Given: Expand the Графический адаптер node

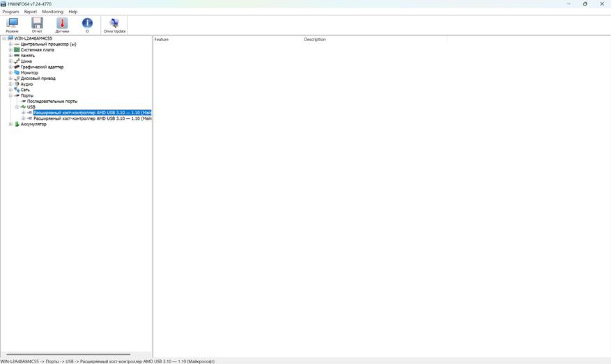Looking at the screenshot, I should [x=10, y=67].
